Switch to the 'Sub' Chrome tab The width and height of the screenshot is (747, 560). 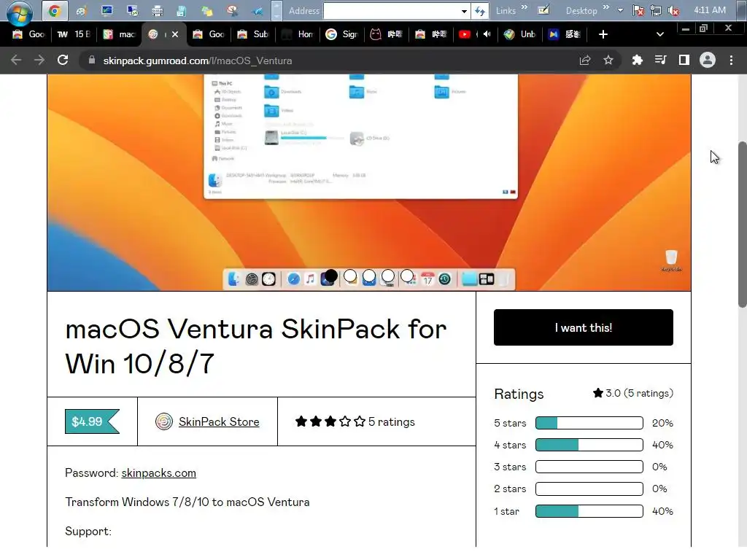click(x=253, y=34)
